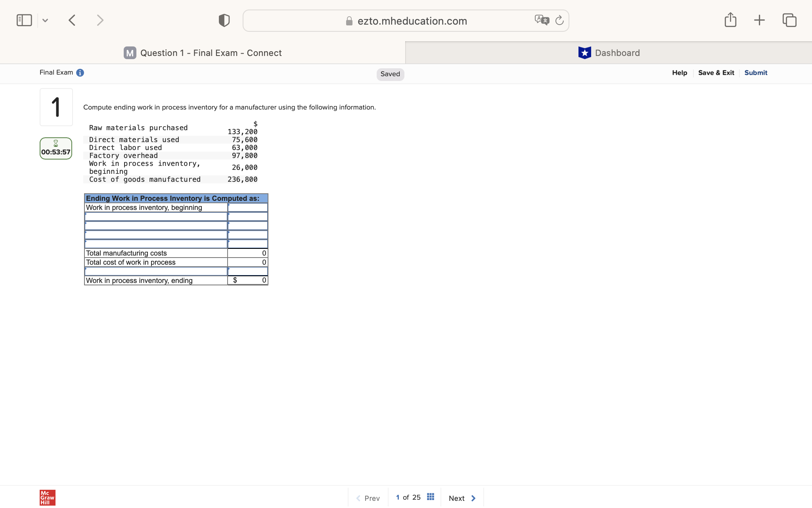Click the translate icon in address bar
The image size is (812, 508).
click(x=542, y=19)
